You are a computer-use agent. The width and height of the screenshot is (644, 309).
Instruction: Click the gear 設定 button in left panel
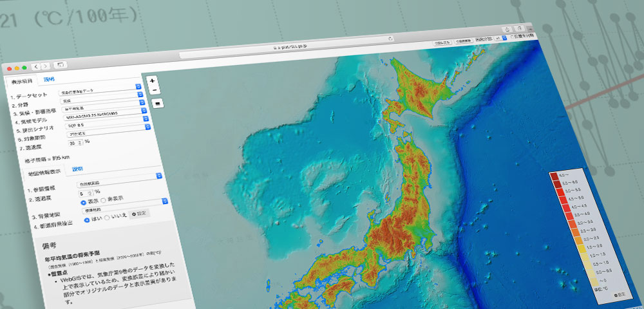(139, 214)
